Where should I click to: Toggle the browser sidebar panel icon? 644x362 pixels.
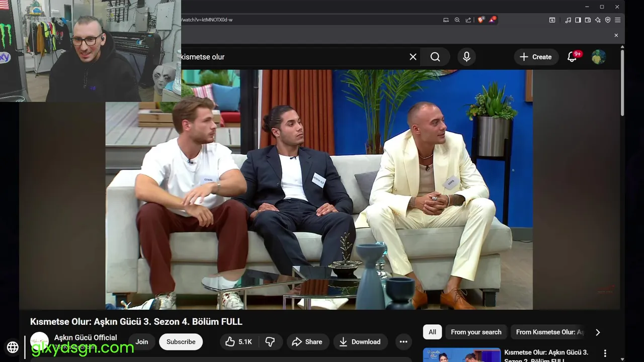578,20
